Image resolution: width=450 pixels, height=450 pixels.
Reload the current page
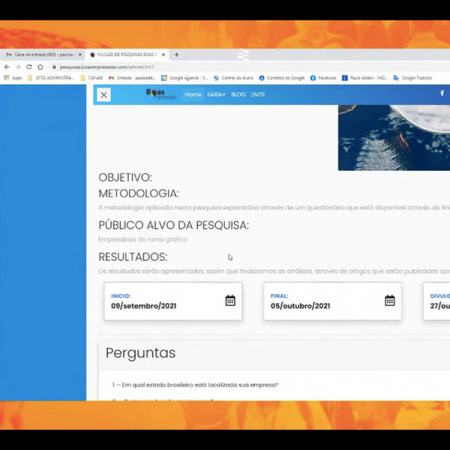pos(29,67)
